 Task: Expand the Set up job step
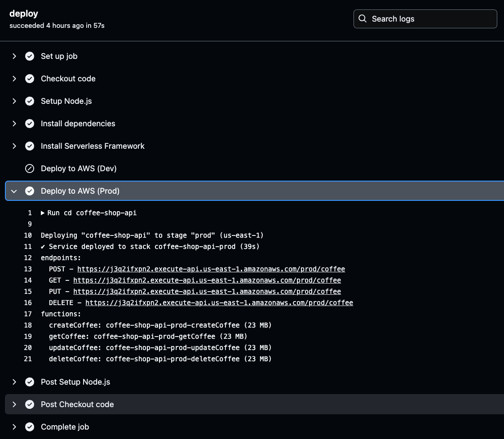coord(14,56)
